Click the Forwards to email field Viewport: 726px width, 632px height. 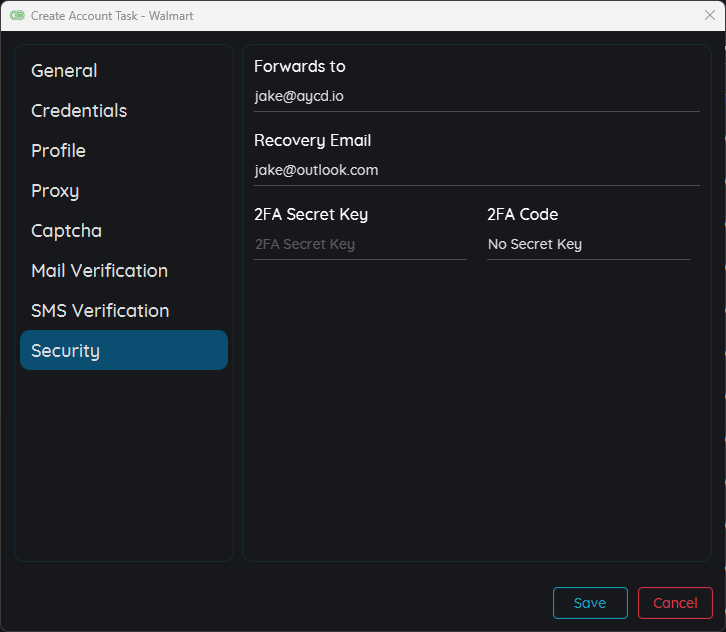coord(476,97)
